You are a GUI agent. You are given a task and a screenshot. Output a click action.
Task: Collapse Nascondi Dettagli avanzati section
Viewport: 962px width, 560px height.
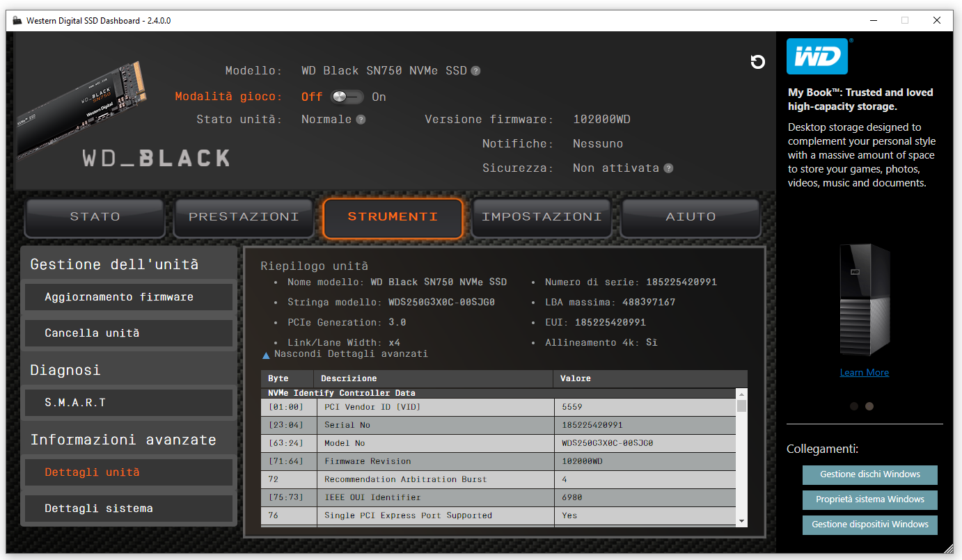pyautogui.click(x=345, y=354)
